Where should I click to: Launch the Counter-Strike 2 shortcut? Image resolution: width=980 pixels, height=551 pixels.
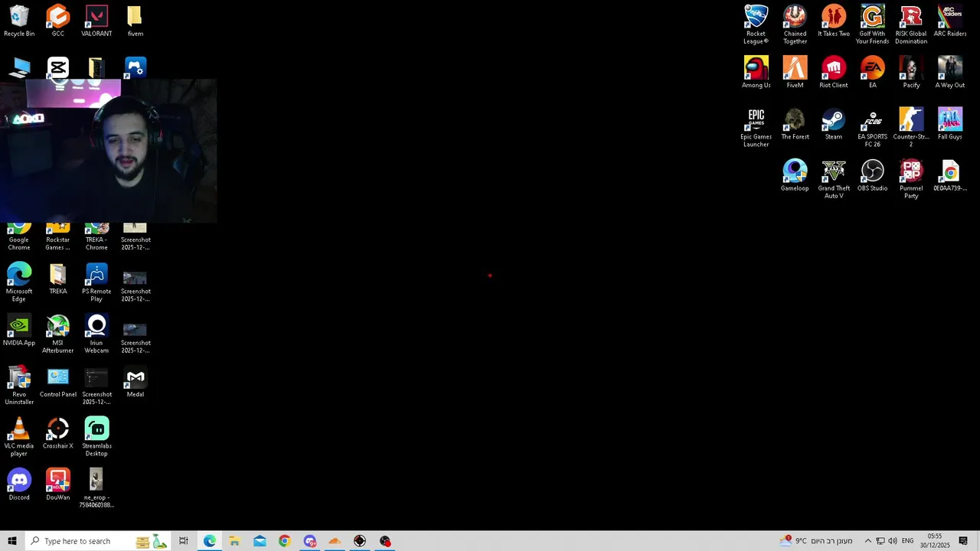[x=911, y=127]
